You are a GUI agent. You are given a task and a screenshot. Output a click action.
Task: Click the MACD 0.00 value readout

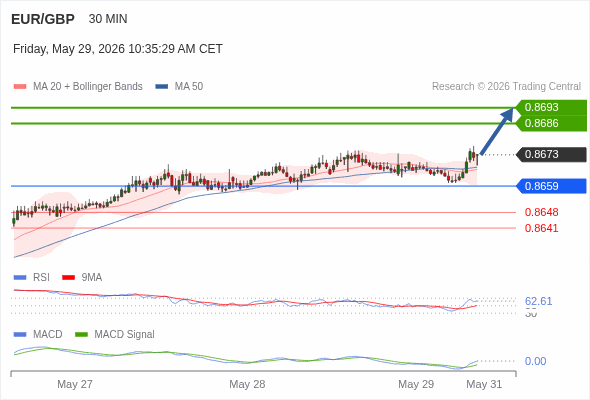(535, 361)
